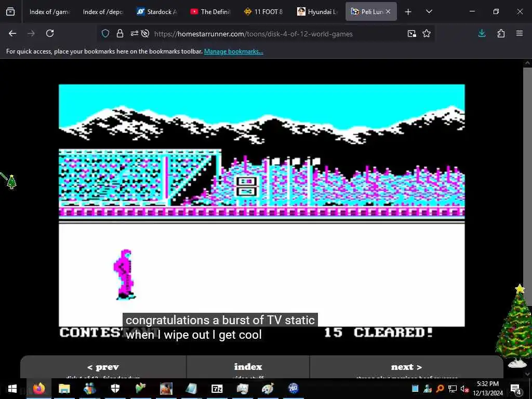Click the pink skater in the game
The image size is (532, 399).
124,275
